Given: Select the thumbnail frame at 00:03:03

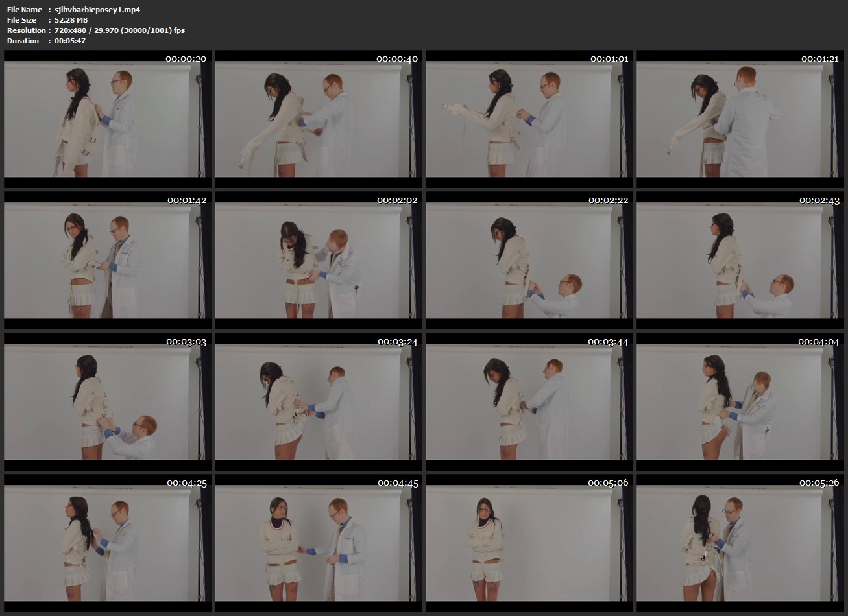Looking at the screenshot, I should pos(108,402).
